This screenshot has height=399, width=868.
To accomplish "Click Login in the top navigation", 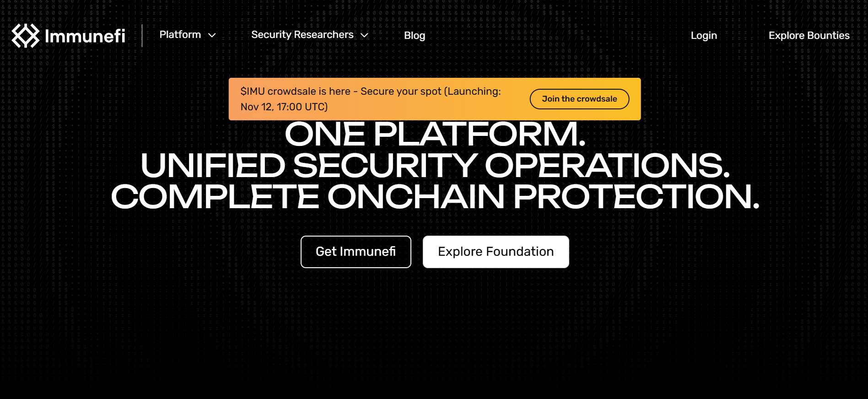I will click(704, 36).
